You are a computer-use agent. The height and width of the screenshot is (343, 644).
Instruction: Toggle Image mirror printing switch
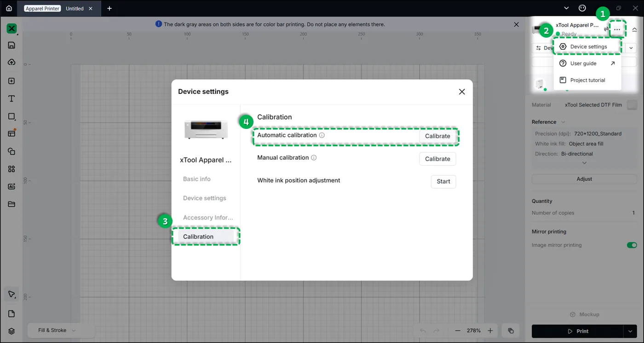click(x=632, y=245)
